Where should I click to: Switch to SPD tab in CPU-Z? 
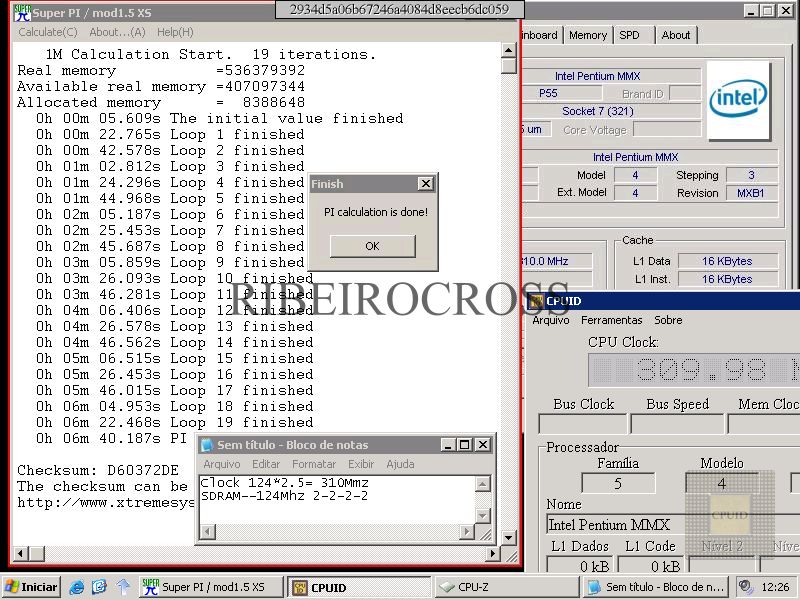[630, 35]
